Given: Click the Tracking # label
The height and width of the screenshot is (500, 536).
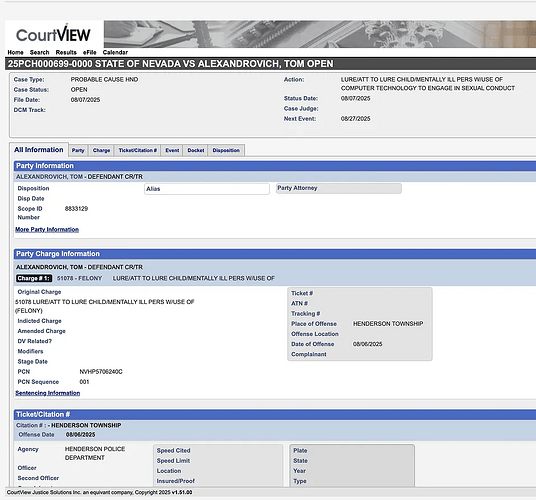Looking at the screenshot, I should coord(306,314).
